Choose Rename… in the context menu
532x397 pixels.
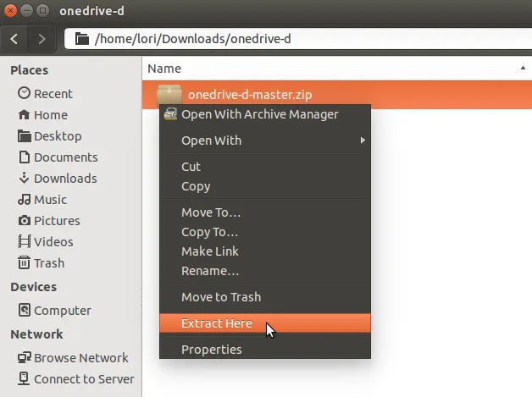click(265, 271)
